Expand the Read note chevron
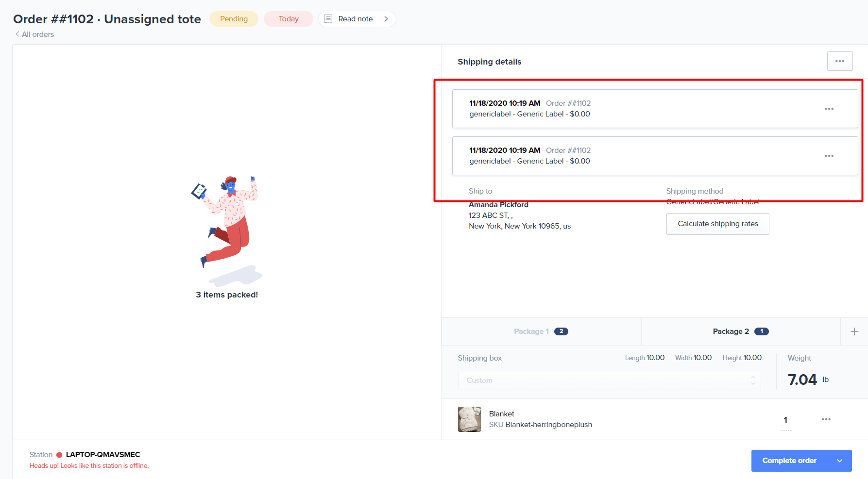The image size is (868, 479). [386, 19]
